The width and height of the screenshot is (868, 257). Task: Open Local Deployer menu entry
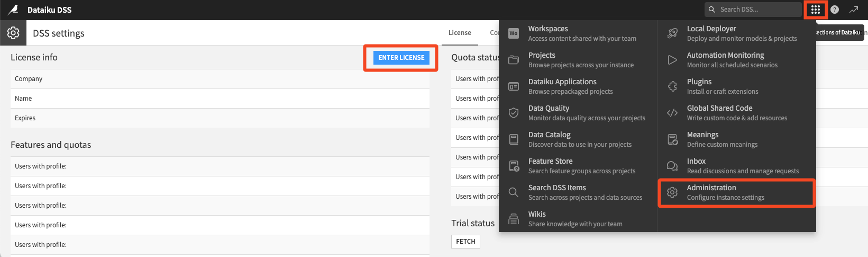[736, 33]
